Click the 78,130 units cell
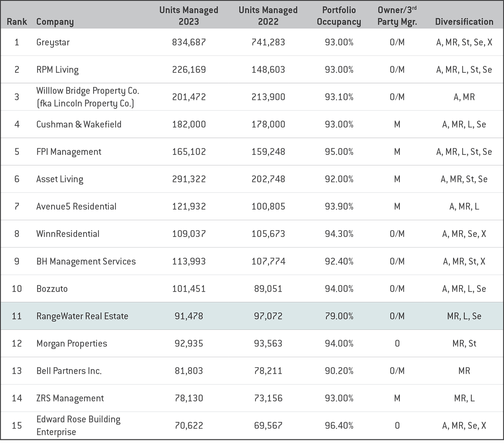This screenshot has width=504, height=444. [x=189, y=398]
